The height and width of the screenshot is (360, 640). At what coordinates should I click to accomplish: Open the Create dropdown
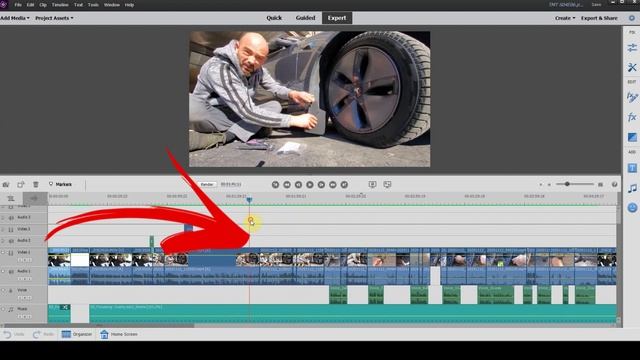click(565, 18)
